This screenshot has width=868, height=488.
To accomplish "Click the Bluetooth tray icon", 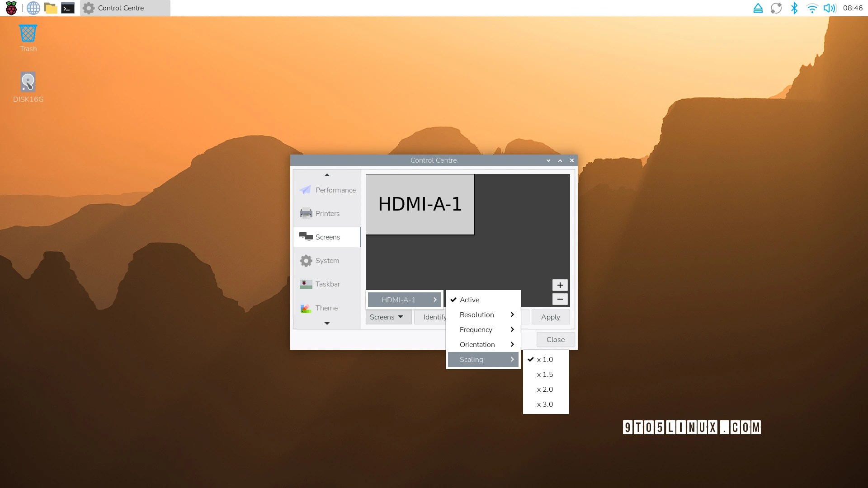I will pos(794,8).
